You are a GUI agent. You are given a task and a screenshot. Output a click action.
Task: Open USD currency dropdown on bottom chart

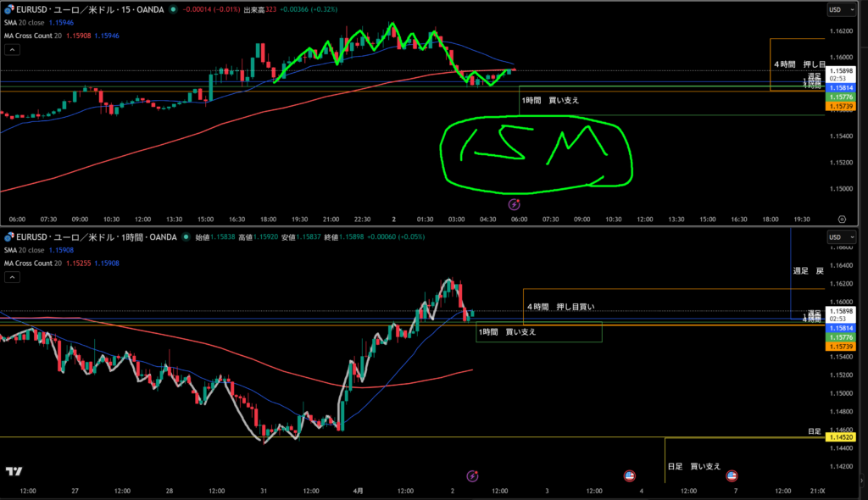pos(837,236)
